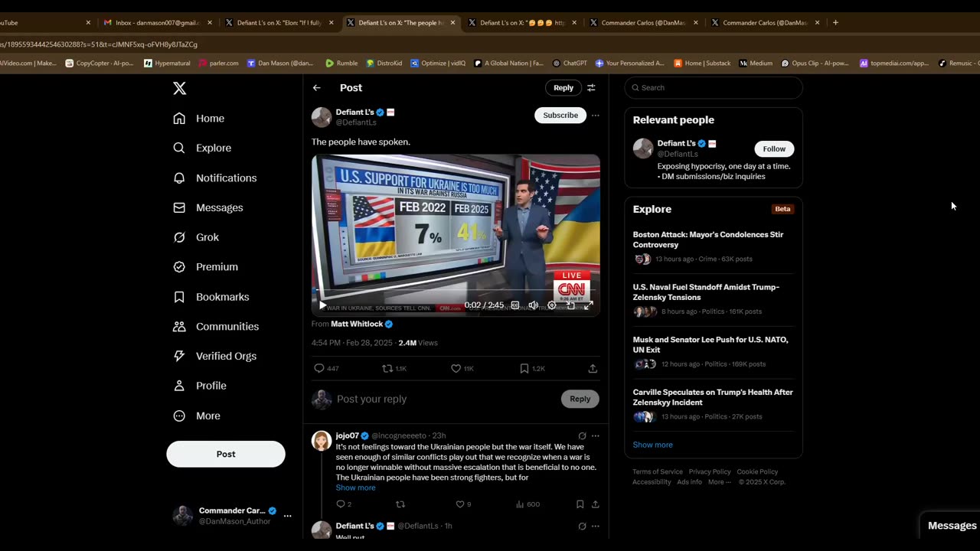Open Defiant L's avatar on post
This screenshot has width=980, height=551.
(x=322, y=117)
